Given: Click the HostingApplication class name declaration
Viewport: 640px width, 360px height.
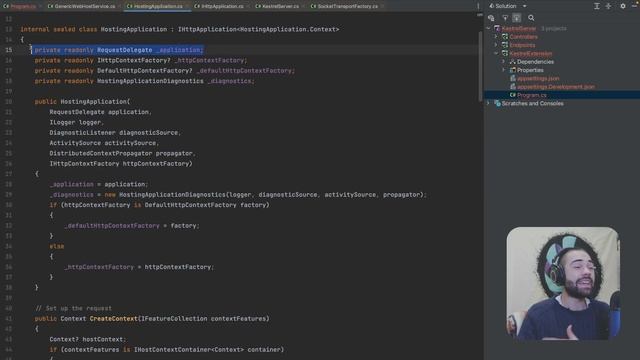Looking at the screenshot, I should click(x=133, y=29).
